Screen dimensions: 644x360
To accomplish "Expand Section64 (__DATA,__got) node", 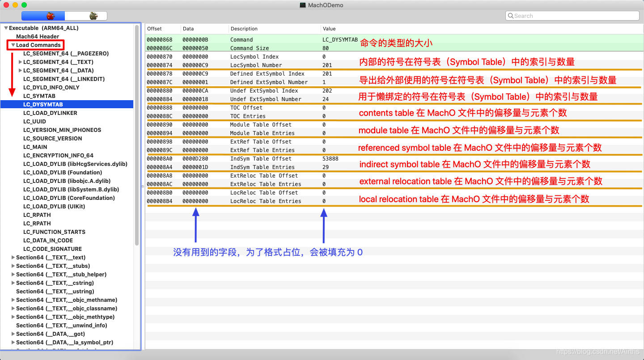I will click(x=13, y=334).
